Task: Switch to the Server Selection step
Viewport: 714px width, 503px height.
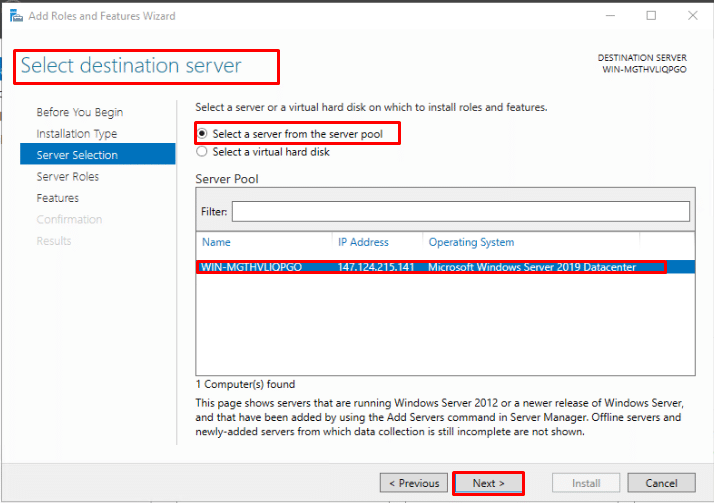Action: [x=77, y=155]
